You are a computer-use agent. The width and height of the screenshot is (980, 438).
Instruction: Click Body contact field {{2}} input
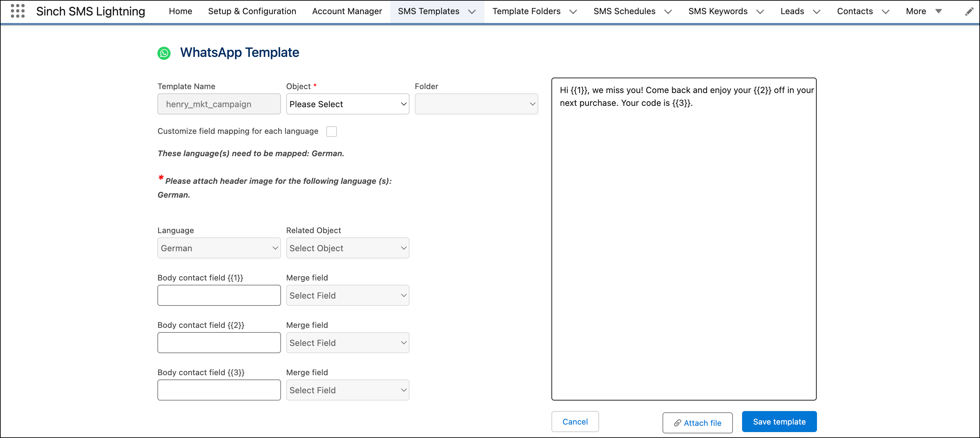[x=219, y=343]
